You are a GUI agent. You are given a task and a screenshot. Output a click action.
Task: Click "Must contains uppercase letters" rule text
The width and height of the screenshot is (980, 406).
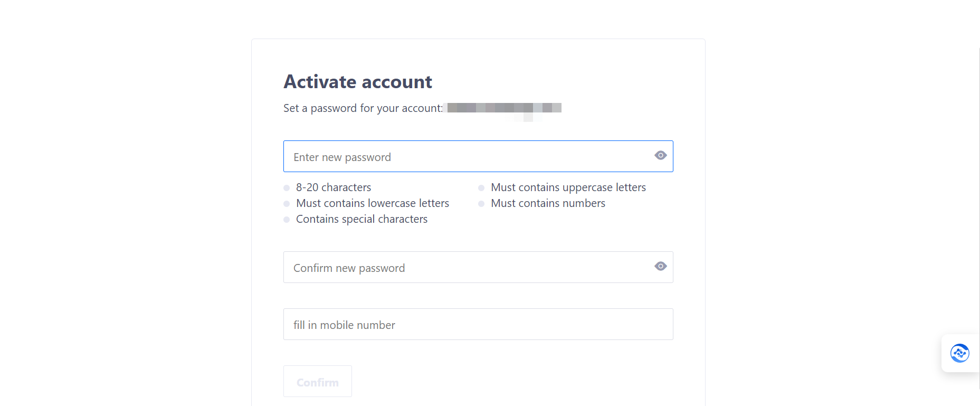[x=568, y=187]
